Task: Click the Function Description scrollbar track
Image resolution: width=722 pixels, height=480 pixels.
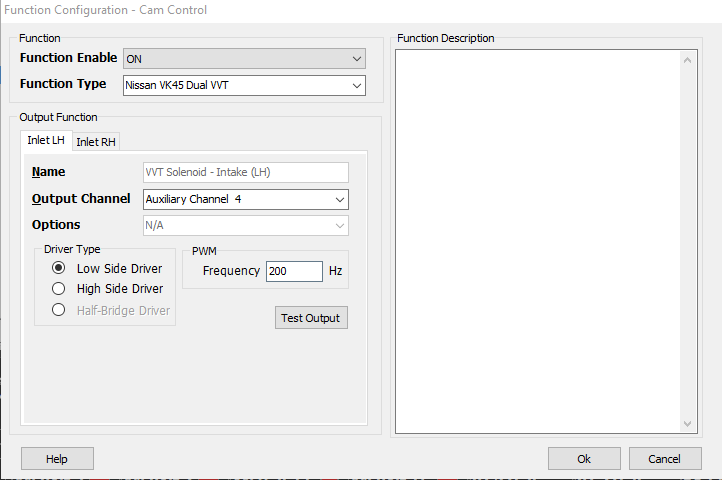Action: coord(688,240)
